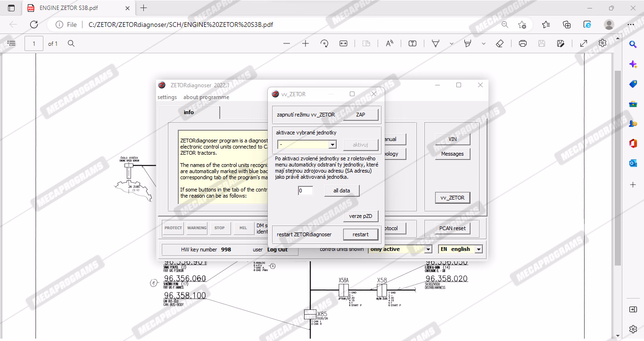Image resolution: width=644 pixels, height=341 pixels.
Task: Click the Log Out button
Action: [x=277, y=250]
